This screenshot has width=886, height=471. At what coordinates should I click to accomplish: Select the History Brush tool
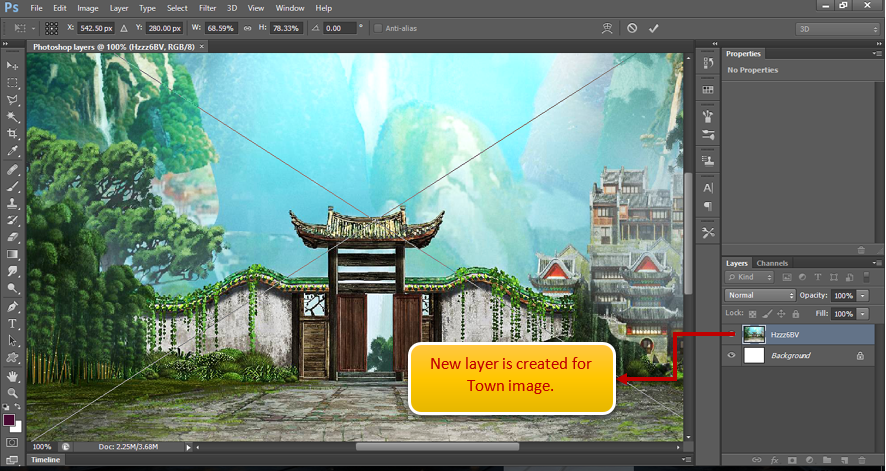[x=12, y=220]
